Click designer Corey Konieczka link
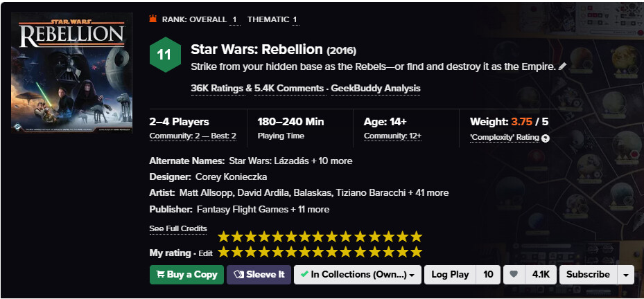This screenshot has height=299, width=644. (231, 177)
